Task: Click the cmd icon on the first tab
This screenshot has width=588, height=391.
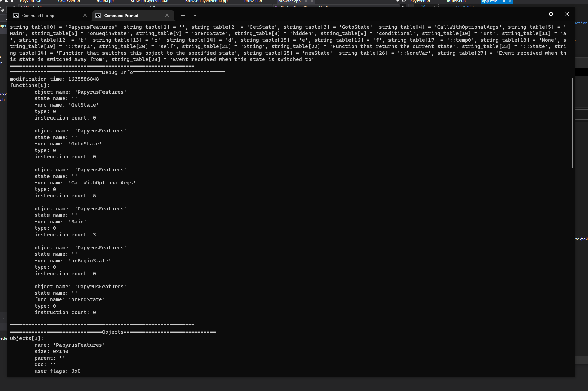Action: pos(16,16)
